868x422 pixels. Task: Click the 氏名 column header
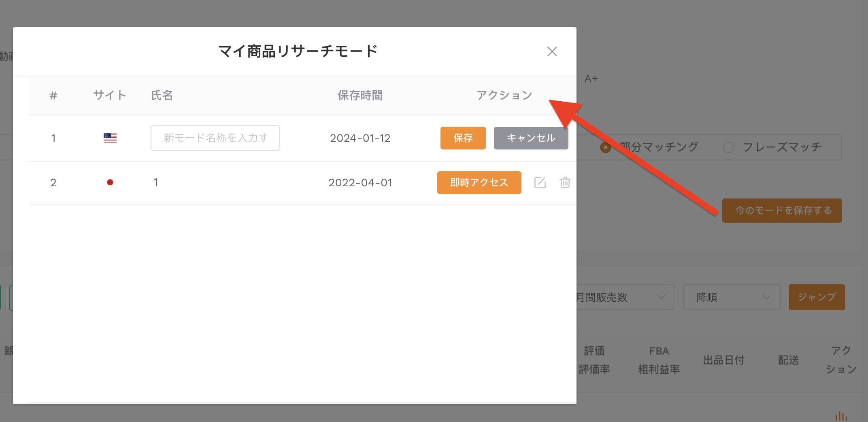162,96
